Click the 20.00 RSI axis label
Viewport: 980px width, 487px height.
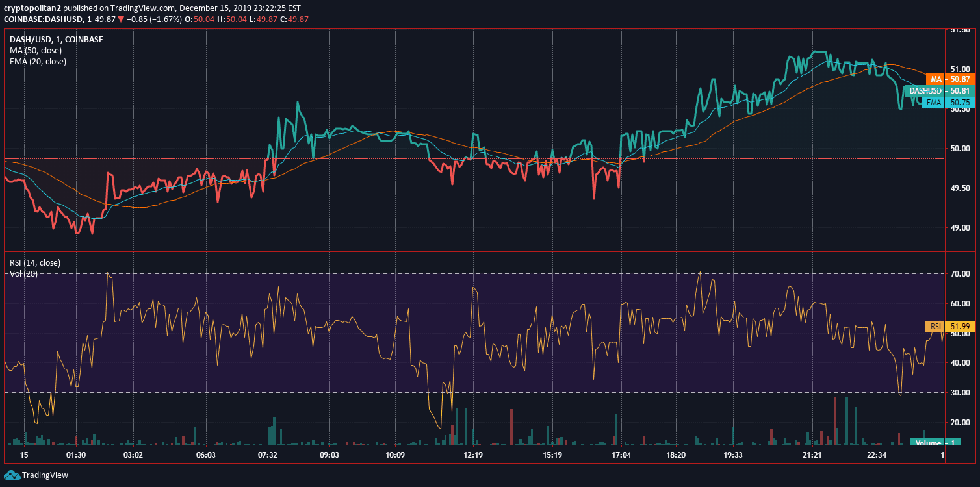961,423
